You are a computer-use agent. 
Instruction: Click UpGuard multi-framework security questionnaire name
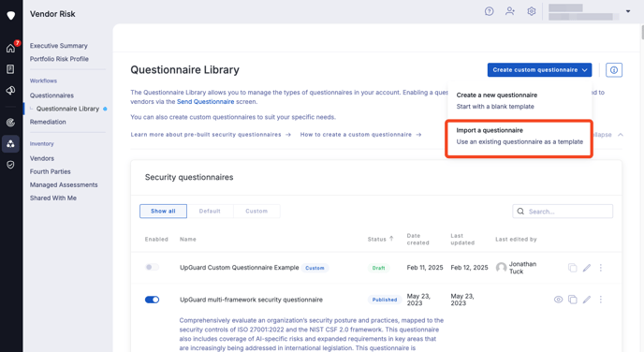click(x=251, y=300)
